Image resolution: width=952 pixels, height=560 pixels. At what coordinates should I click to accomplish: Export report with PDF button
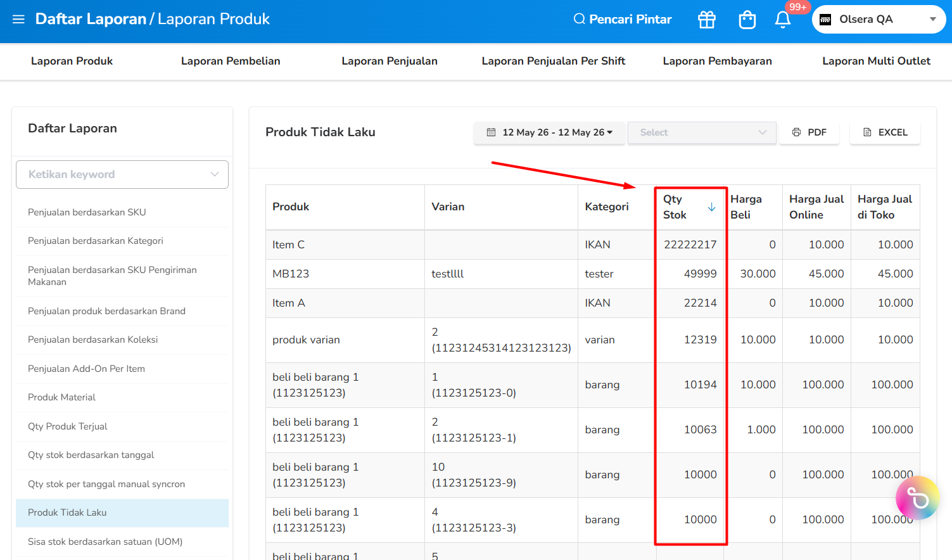809,132
